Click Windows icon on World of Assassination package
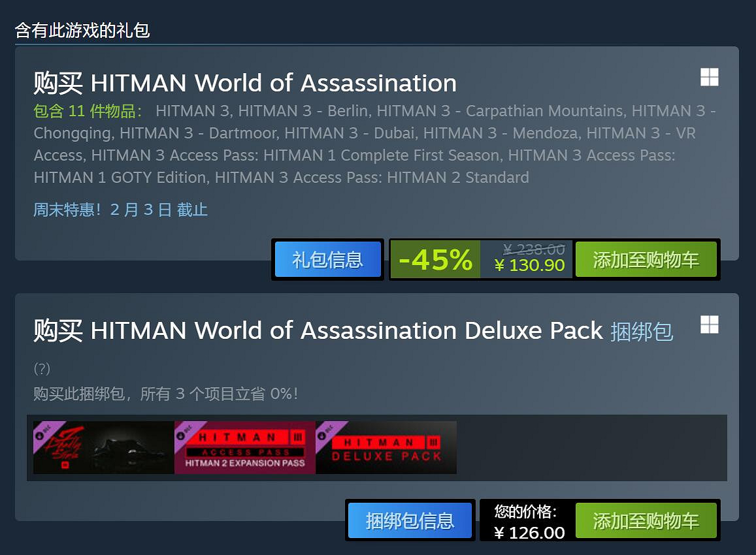The height and width of the screenshot is (555, 756). (x=709, y=78)
